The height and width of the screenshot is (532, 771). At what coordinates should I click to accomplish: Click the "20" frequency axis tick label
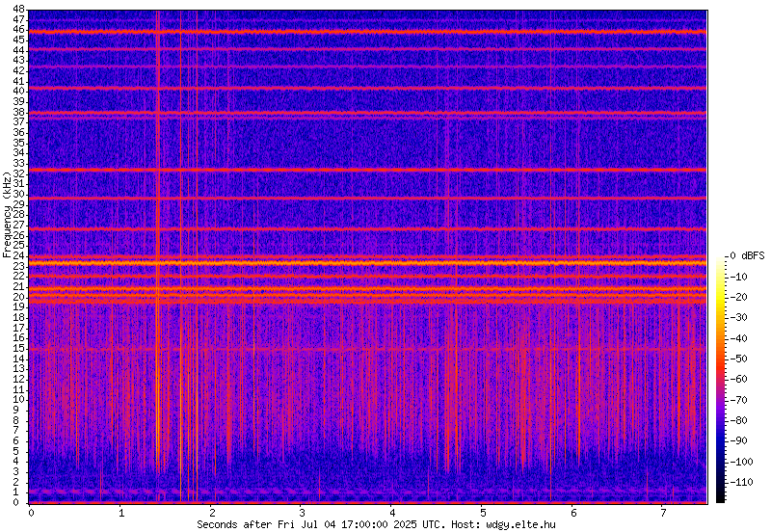click(x=18, y=297)
